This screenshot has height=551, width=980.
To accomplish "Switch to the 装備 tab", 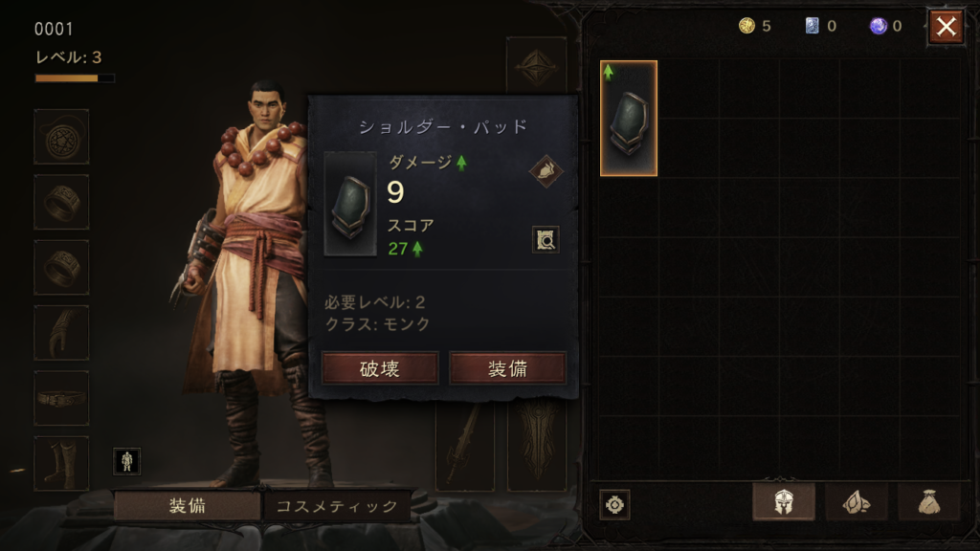I will 187,505.
